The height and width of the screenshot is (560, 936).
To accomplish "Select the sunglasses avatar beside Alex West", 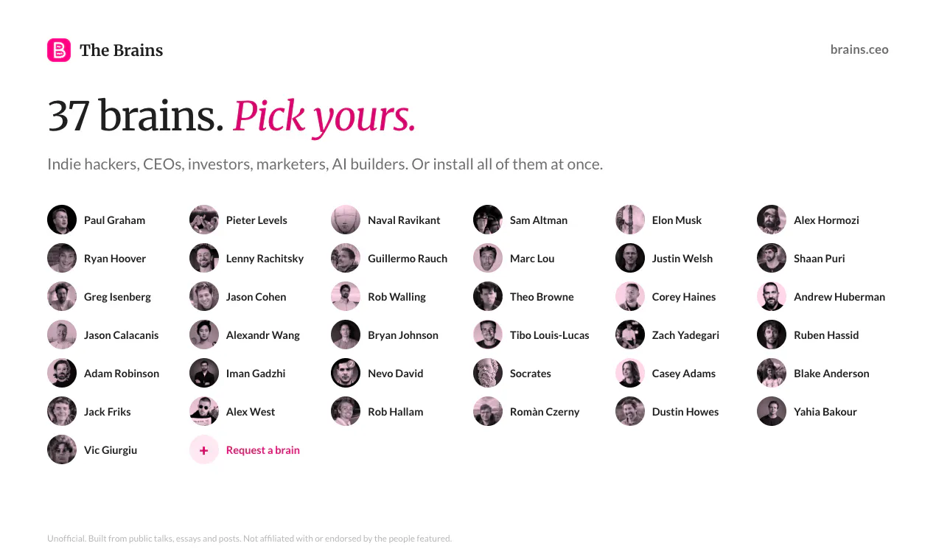I will point(204,411).
